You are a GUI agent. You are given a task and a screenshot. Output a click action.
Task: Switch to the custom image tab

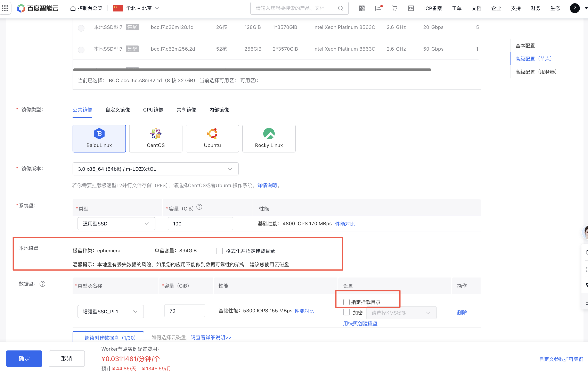(118, 110)
